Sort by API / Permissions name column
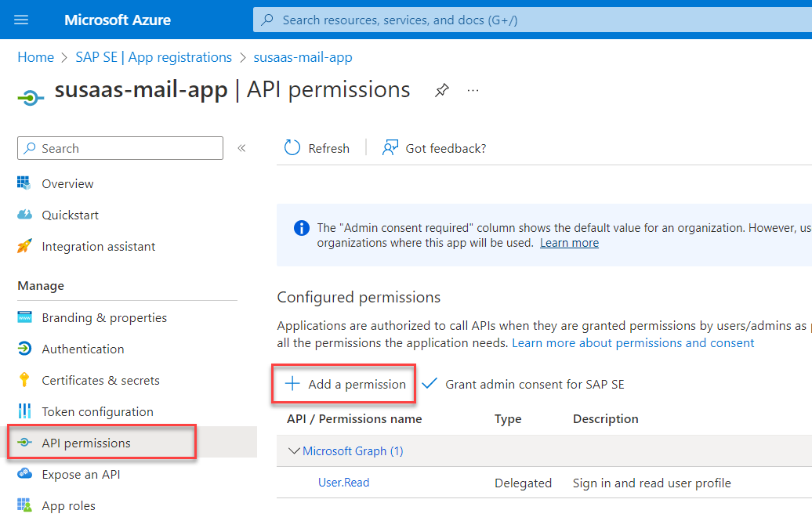 (354, 419)
